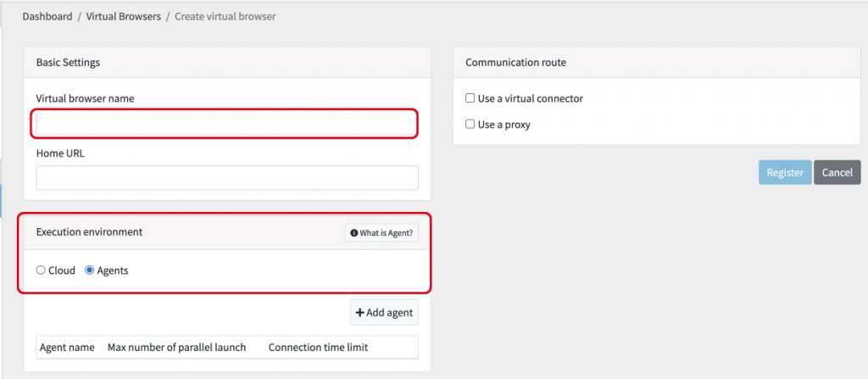Choose the Agents execution environment option
This screenshot has width=868, height=379.
coord(90,270)
